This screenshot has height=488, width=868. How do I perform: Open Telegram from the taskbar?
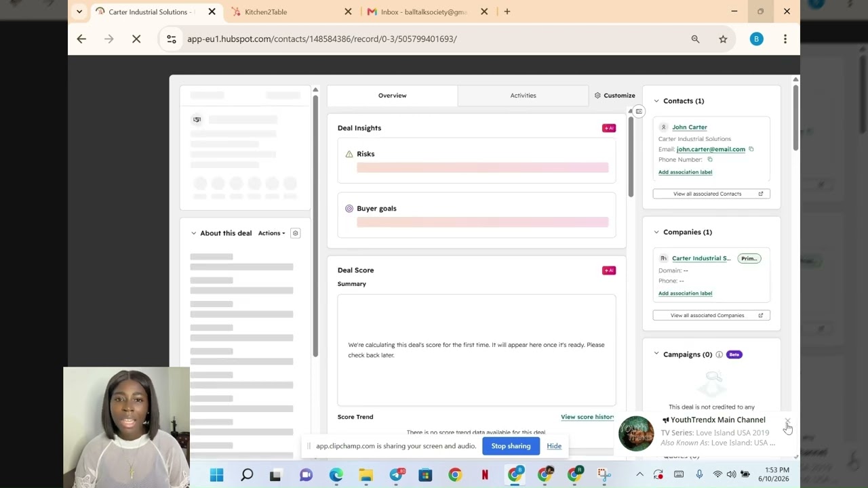(396, 475)
